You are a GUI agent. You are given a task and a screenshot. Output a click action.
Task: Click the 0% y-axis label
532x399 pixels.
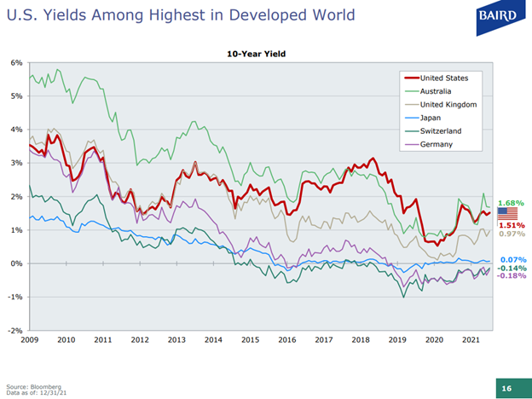click(18, 263)
